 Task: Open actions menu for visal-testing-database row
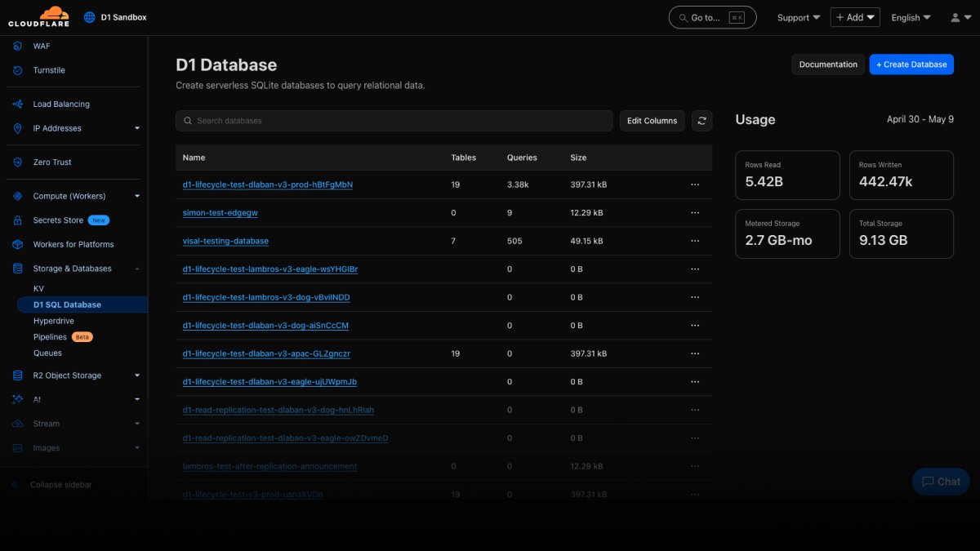pos(695,241)
